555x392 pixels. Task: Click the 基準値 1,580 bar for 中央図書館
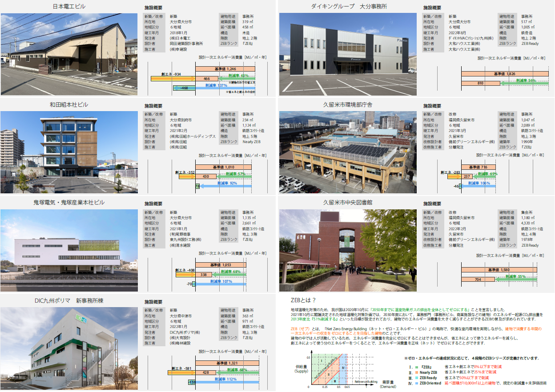[499, 270]
